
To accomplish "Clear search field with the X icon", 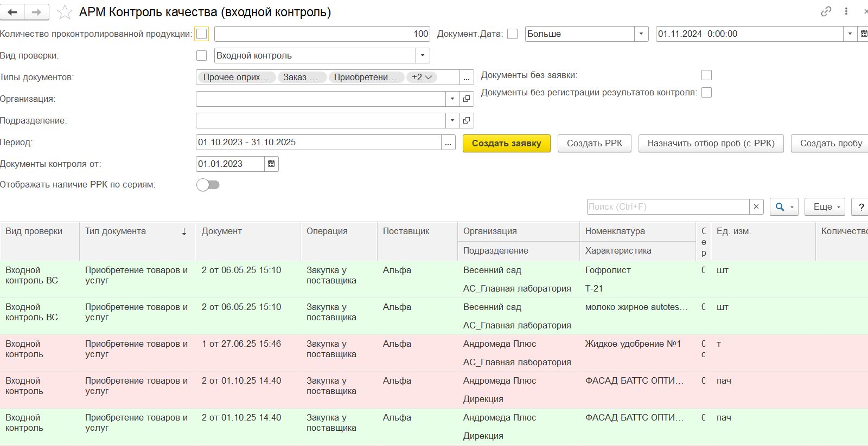I will tap(756, 206).
